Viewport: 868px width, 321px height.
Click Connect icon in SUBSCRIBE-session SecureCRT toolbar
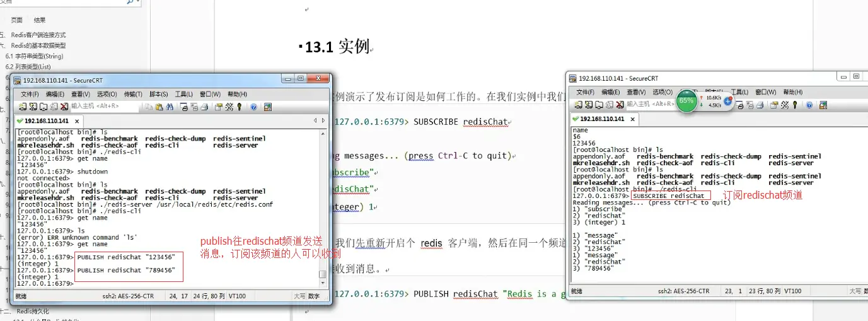coord(578,105)
